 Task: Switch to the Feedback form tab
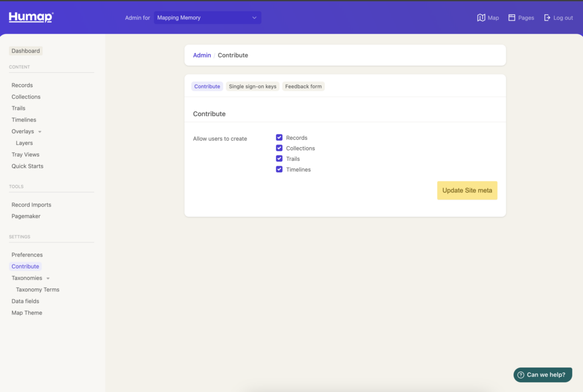[303, 86]
